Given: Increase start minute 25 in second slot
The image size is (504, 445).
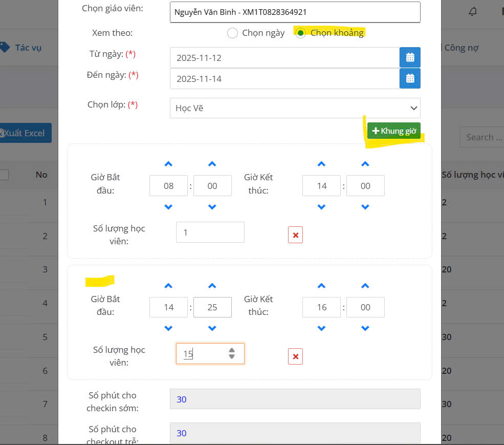Looking at the screenshot, I should tap(212, 286).
